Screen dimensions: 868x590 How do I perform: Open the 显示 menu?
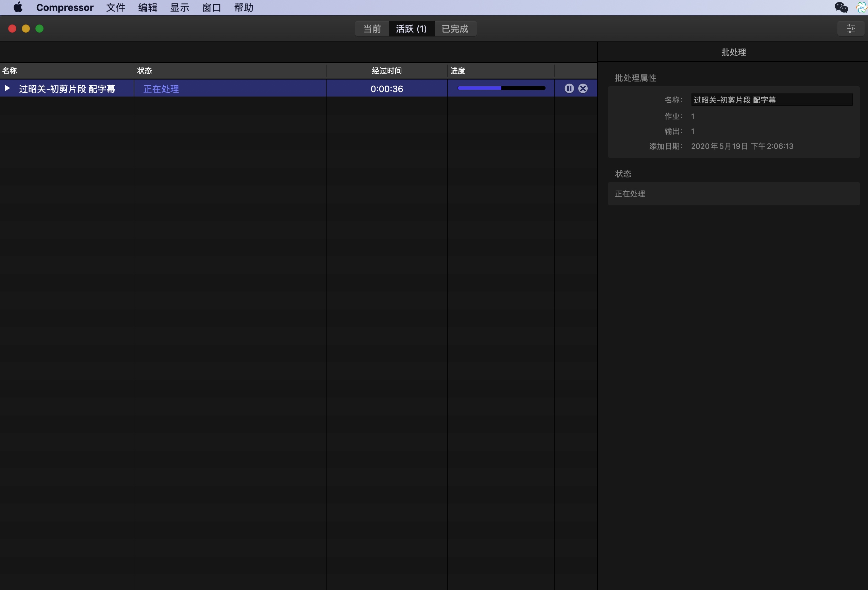pos(180,7)
